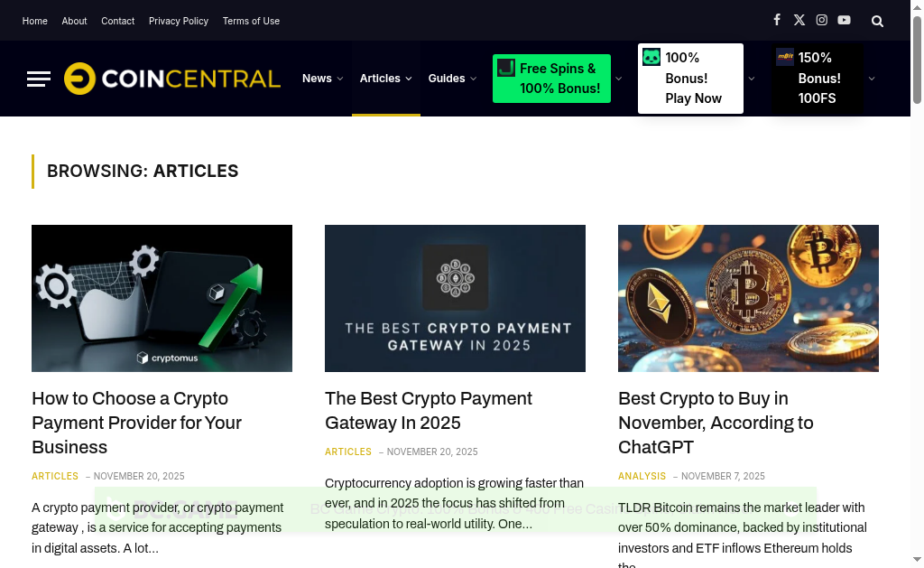Open the cryptomus article thumbnail

[x=162, y=298]
